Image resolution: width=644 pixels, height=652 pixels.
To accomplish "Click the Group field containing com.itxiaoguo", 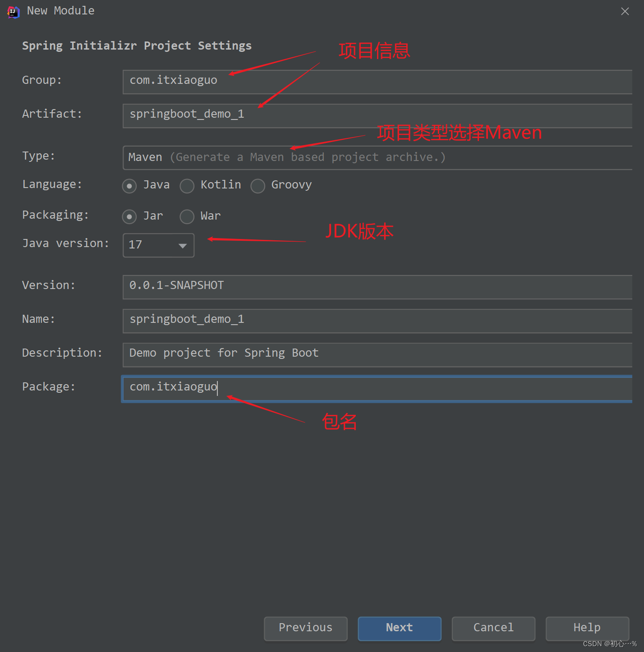I will point(377,82).
